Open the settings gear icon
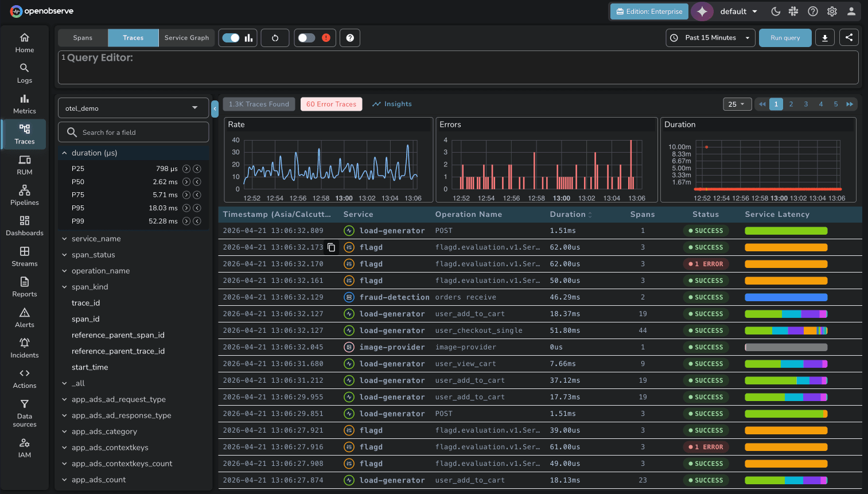This screenshot has height=494, width=868. (832, 11)
